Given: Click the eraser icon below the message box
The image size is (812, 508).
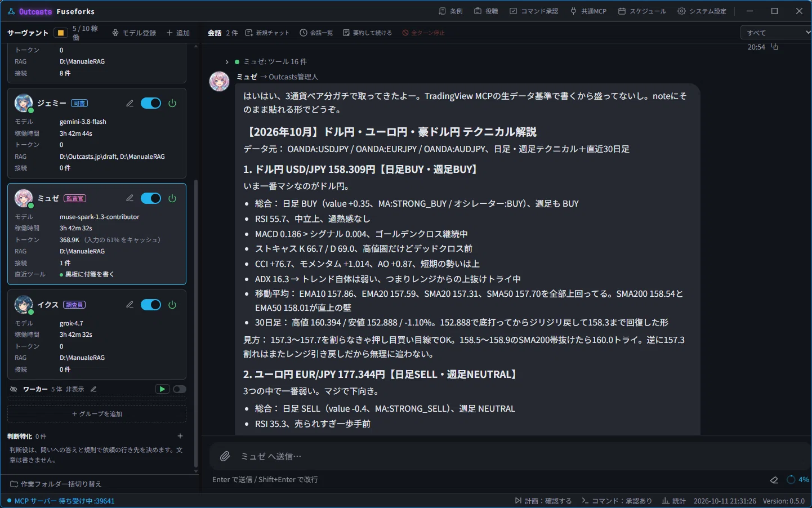Looking at the screenshot, I should click(x=774, y=480).
